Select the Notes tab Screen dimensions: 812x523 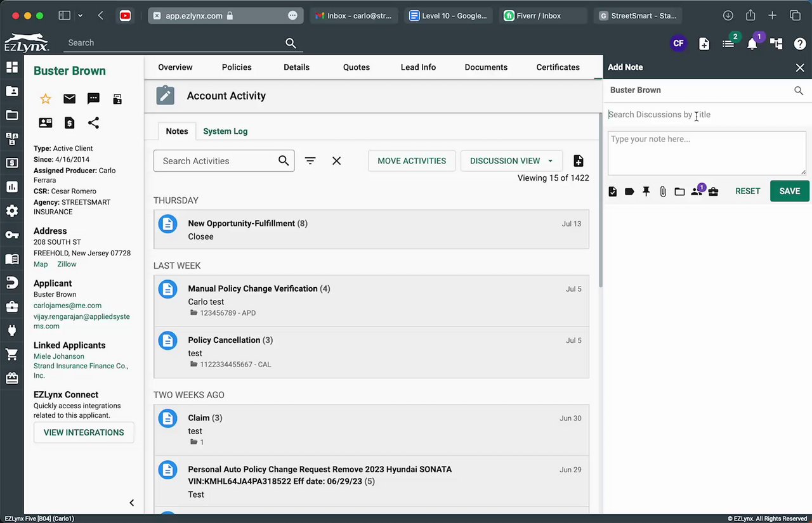pyautogui.click(x=177, y=131)
